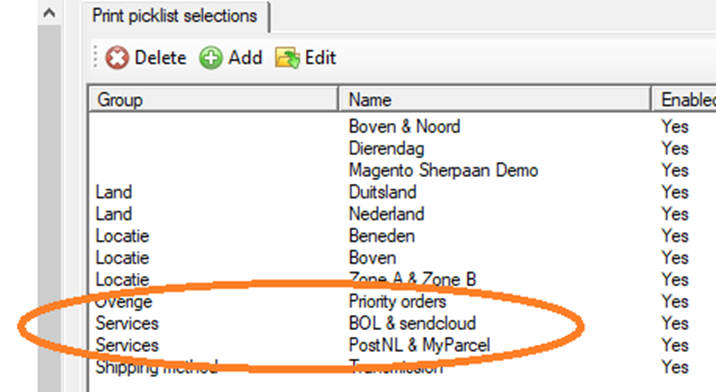Select the Nederland row
716x392 pixels.
[x=403, y=214]
